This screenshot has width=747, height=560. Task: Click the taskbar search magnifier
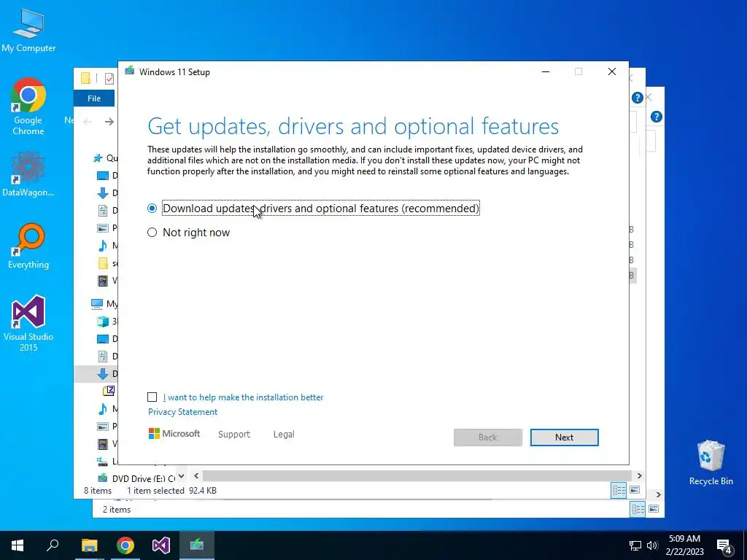53,545
